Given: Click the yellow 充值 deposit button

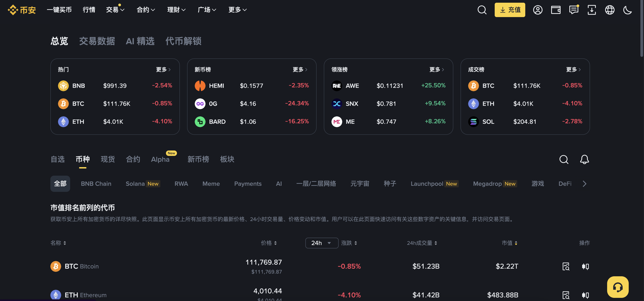Looking at the screenshot, I should pos(510,10).
